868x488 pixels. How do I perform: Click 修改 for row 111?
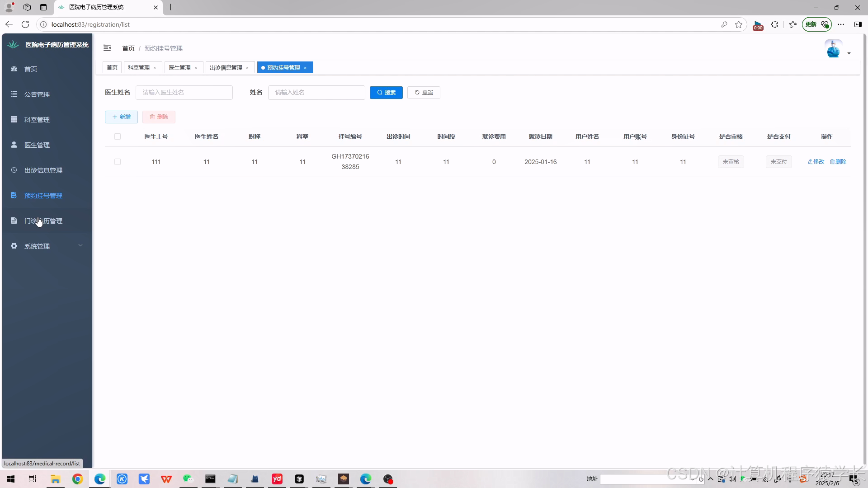[x=816, y=162]
